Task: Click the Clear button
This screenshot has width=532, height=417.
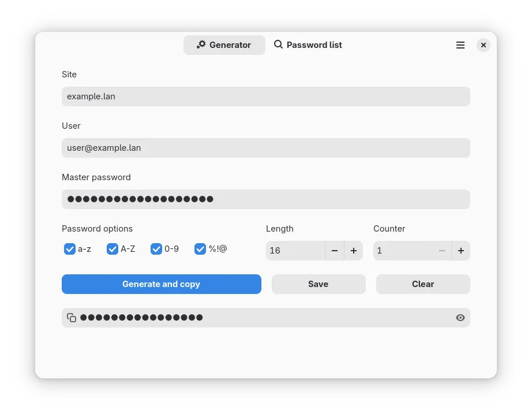Action: (423, 284)
